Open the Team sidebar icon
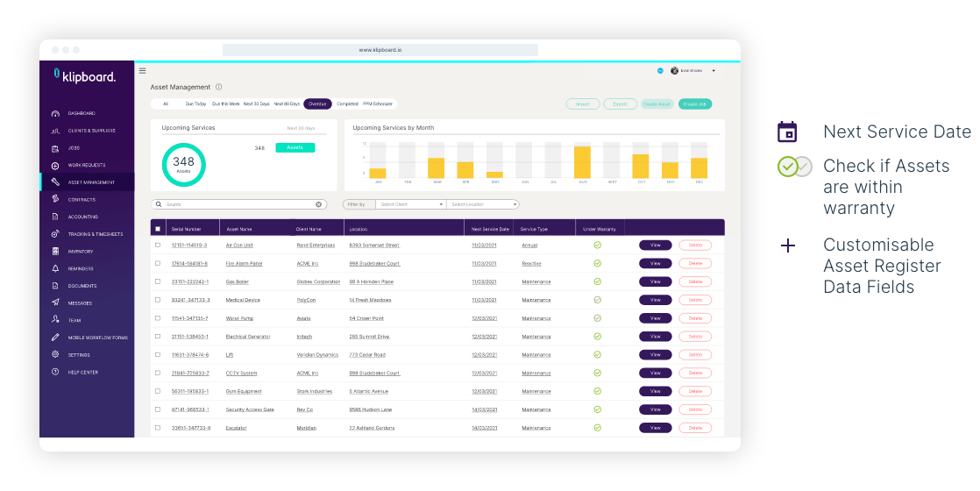 click(55, 320)
